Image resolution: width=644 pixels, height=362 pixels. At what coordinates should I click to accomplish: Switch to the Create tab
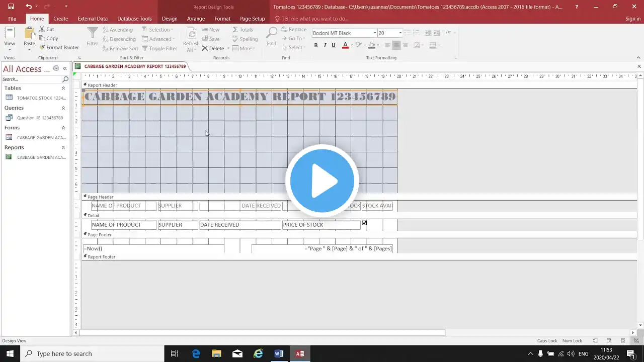[61, 19]
